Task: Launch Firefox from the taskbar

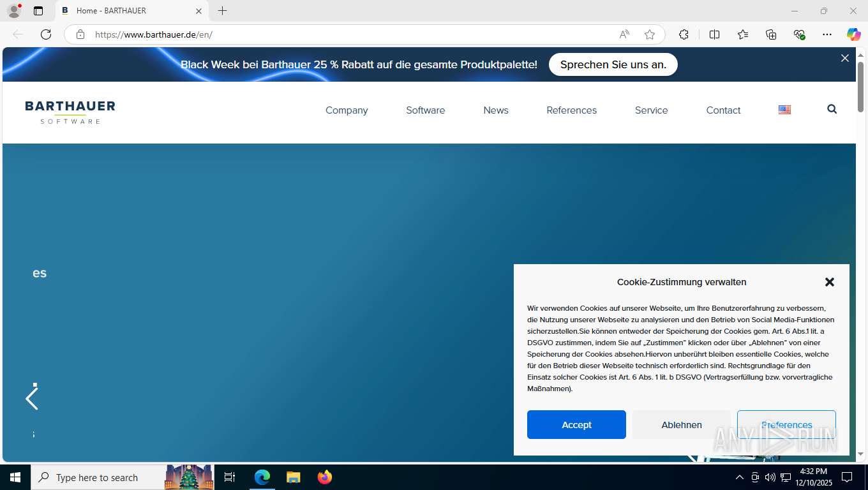Action: (x=325, y=477)
